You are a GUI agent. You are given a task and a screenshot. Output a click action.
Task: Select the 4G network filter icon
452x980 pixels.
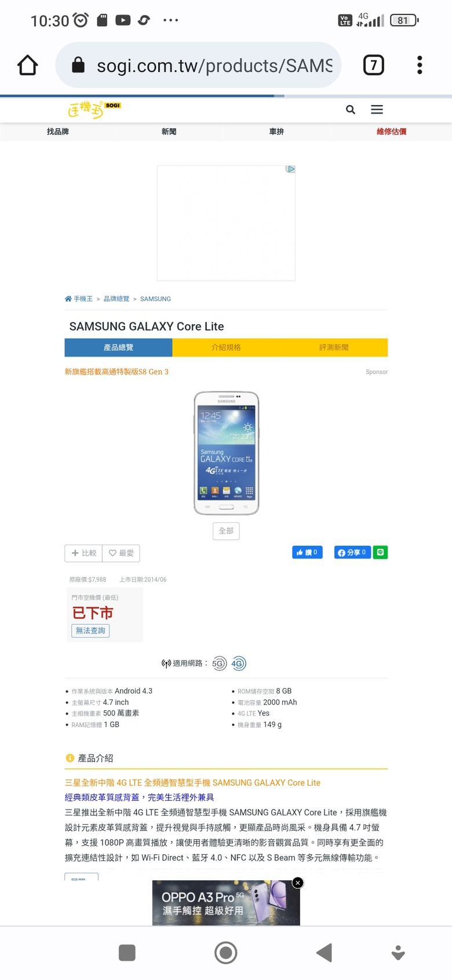(239, 663)
